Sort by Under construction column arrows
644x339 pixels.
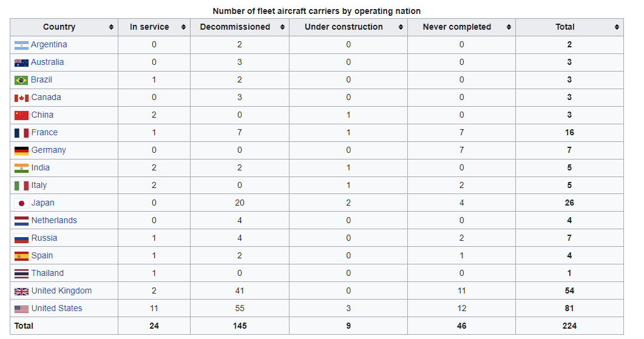pos(401,27)
